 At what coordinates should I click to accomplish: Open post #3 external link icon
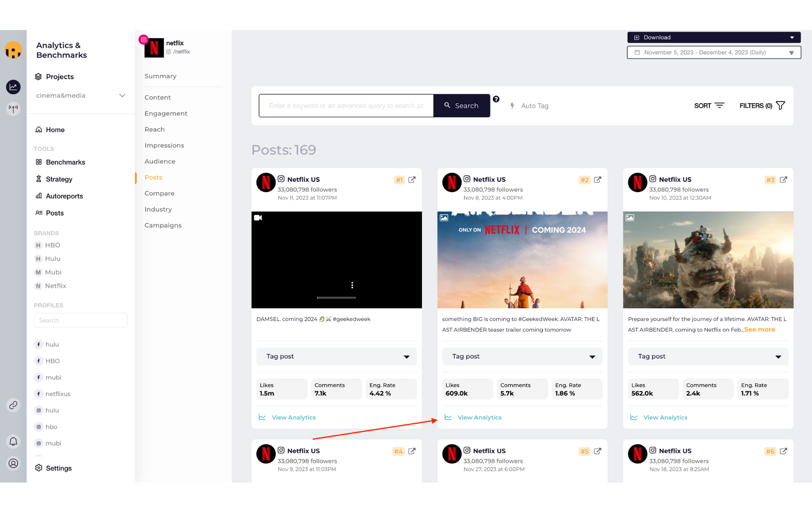784,180
